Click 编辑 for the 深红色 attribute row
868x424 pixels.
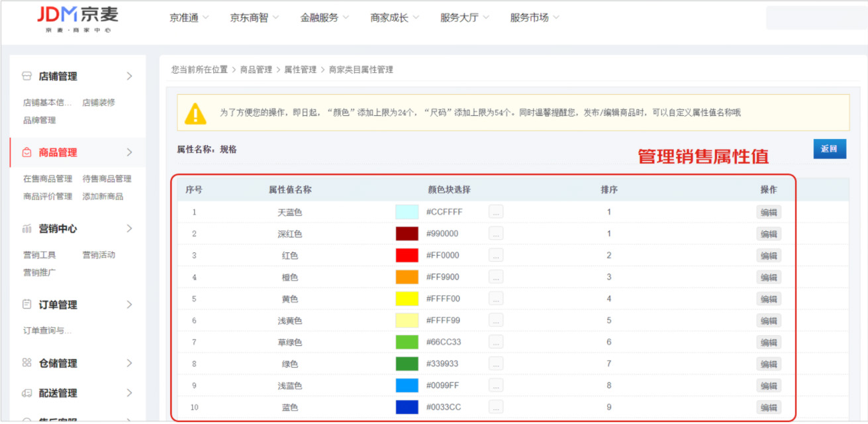(x=769, y=233)
